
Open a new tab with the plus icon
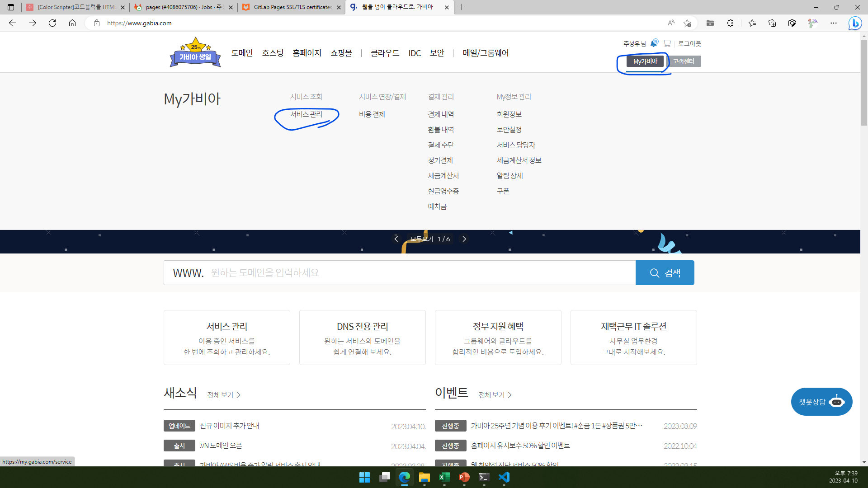(x=462, y=7)
